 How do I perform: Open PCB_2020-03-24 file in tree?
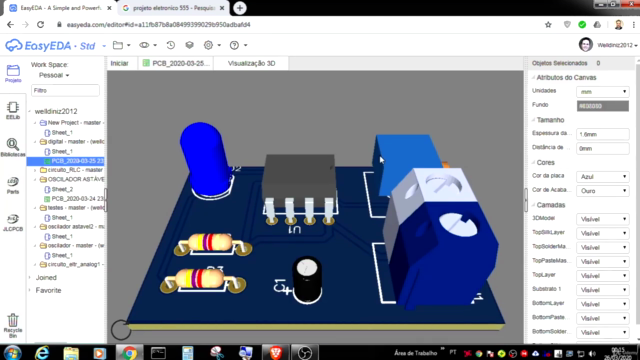click(x=73, y=199)
